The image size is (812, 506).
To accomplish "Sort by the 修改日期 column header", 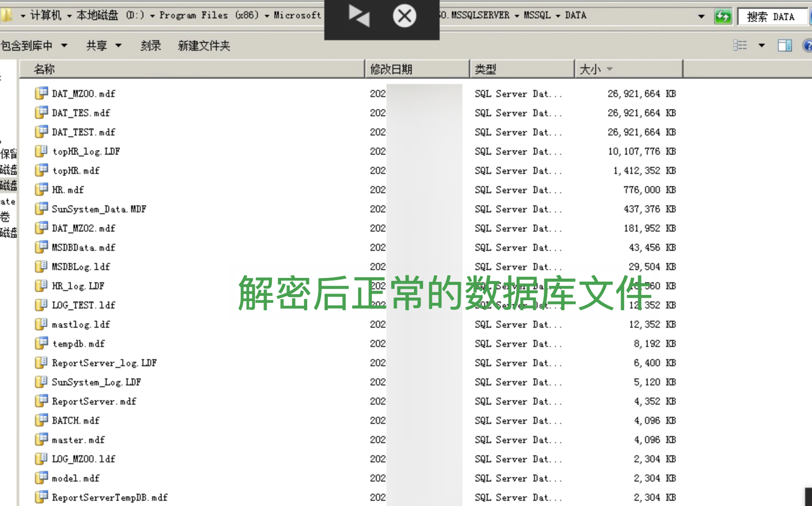I will pos(417,69).
